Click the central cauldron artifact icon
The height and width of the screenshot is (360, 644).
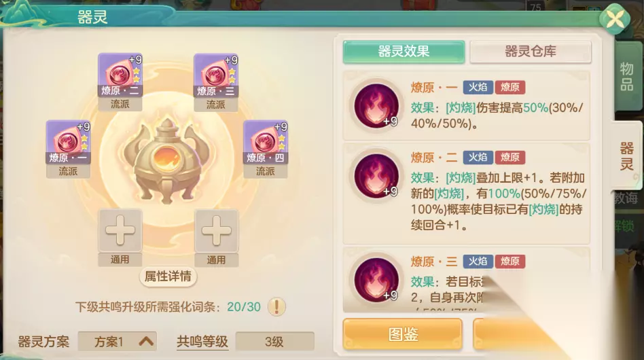coord(166,161)
